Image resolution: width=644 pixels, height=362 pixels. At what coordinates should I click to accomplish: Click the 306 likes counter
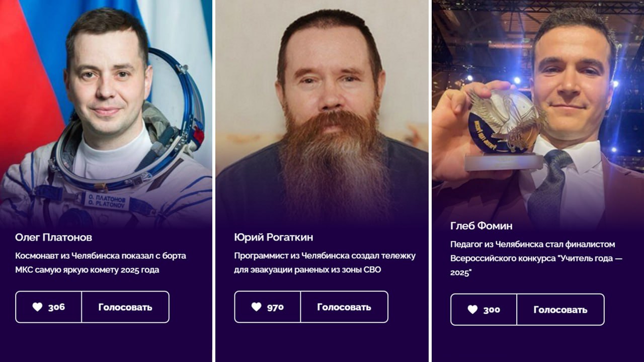(56, 307)
